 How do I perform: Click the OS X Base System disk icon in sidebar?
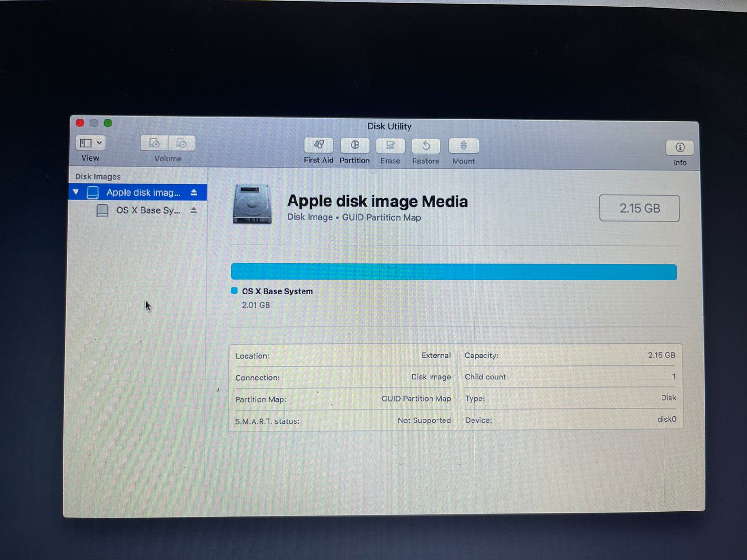(x=102, y=211)
